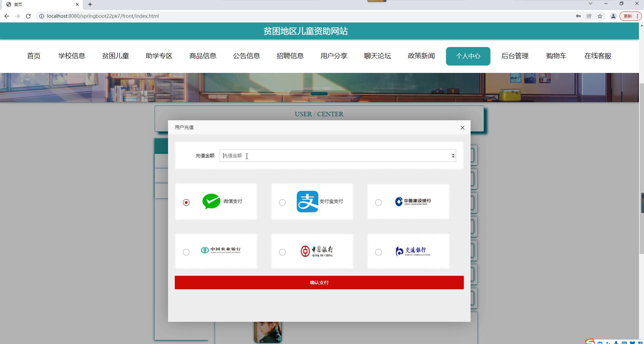The height and width of the screenshot is (344, 644).
Task: Click the Alipay blue logo
Action: 307,202
